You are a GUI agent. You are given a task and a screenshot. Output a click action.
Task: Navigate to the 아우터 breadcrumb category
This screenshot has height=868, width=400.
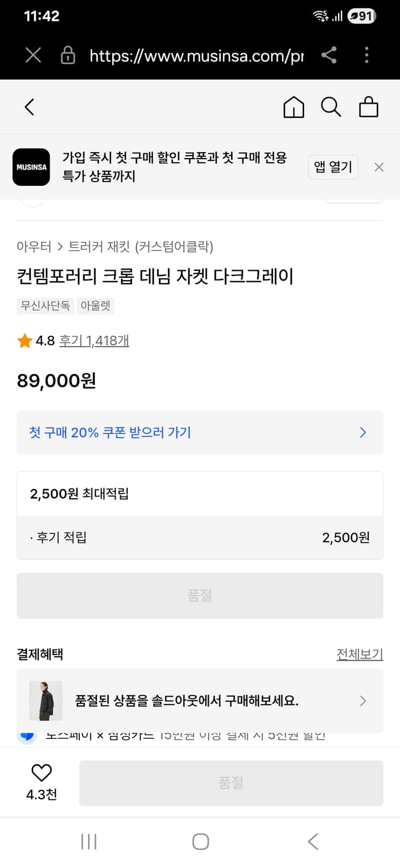(x=31, y=246)
